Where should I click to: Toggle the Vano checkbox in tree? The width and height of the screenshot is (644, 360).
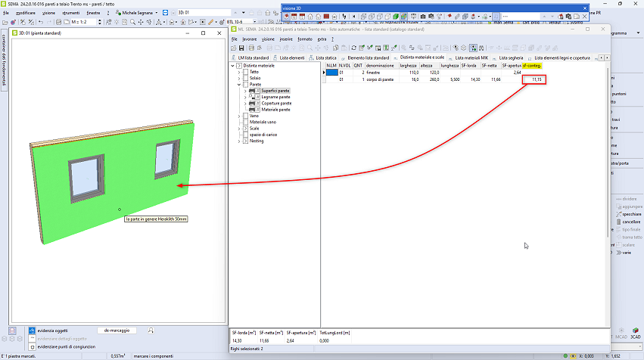click(245, 116)
